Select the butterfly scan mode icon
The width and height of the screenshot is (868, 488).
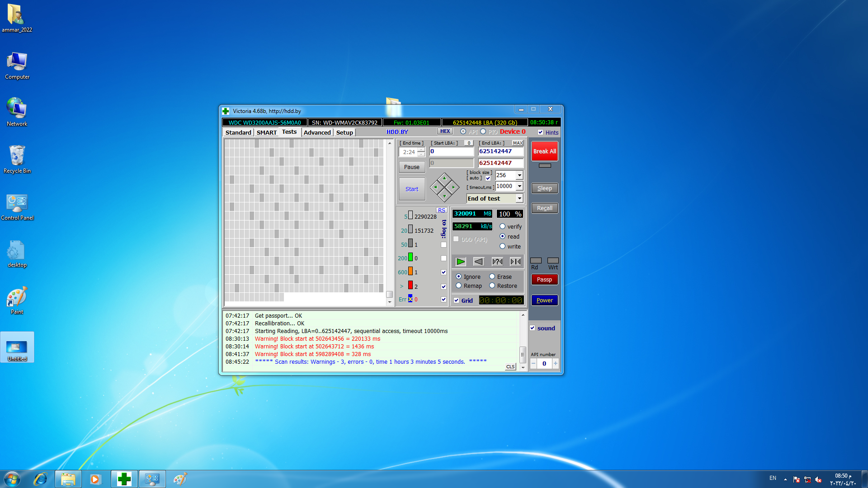click(515, 262)
